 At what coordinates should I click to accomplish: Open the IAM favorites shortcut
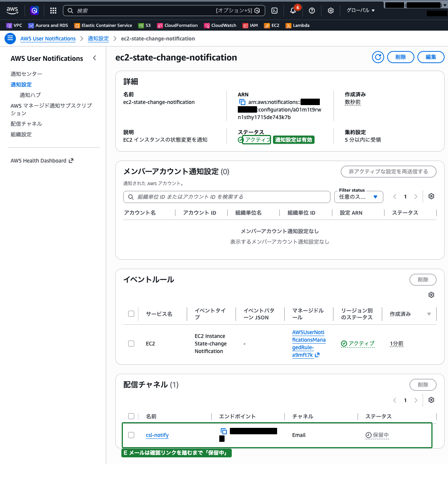tap(250, 25)
